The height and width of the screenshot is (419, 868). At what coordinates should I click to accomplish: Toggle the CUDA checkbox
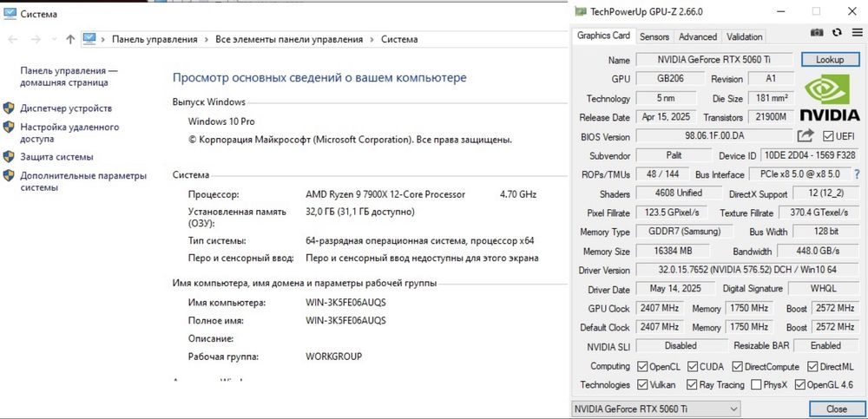pyautogui.click(x=693, y=366)
